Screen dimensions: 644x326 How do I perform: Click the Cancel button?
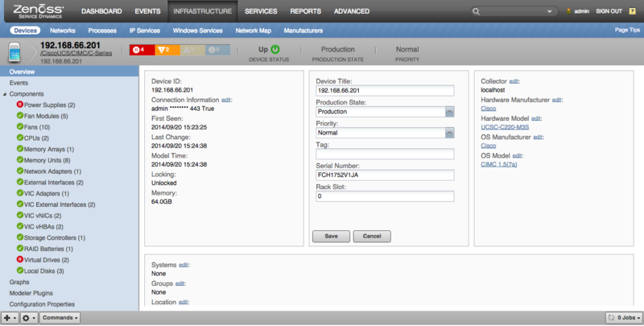372,236
